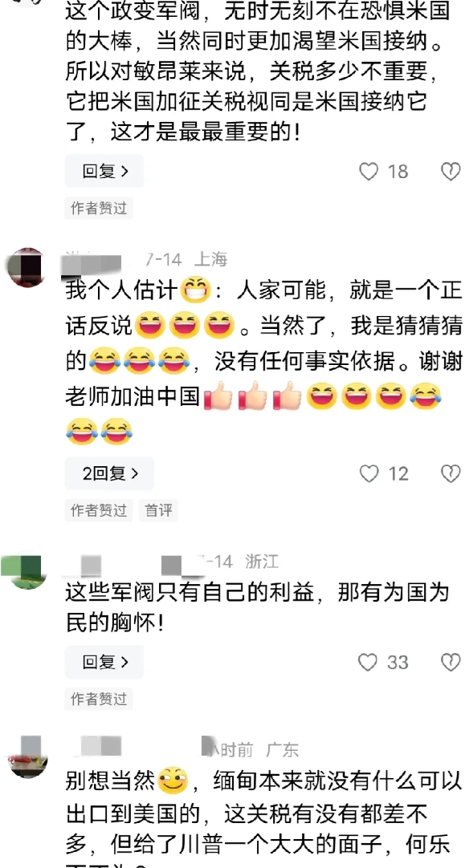Reply to the Zhejiang comment about 军阀
This screenshot has height=868, width=473.
click(104, 662)
